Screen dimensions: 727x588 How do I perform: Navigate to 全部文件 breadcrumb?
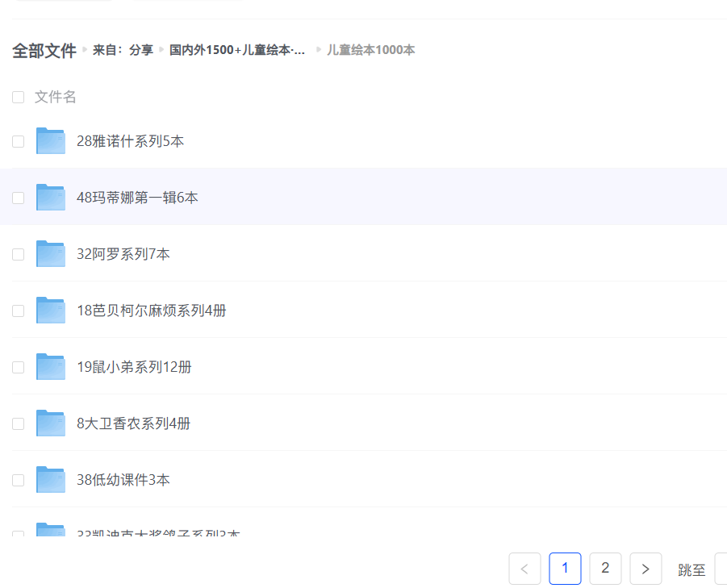pyautogui.click(x=44, y=51)
